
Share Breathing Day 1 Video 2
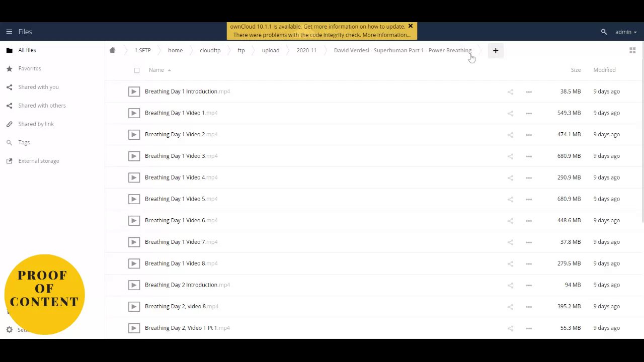pos(510,135)
